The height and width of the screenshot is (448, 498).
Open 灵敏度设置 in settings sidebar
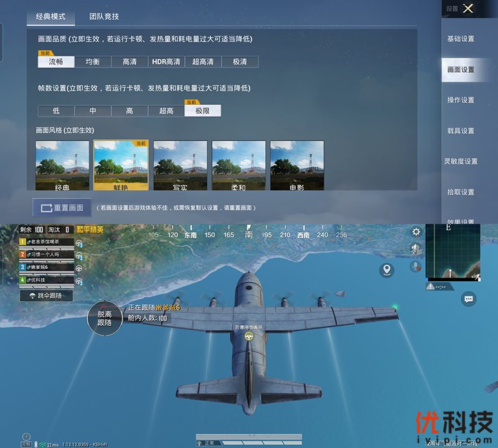[461, 161]
